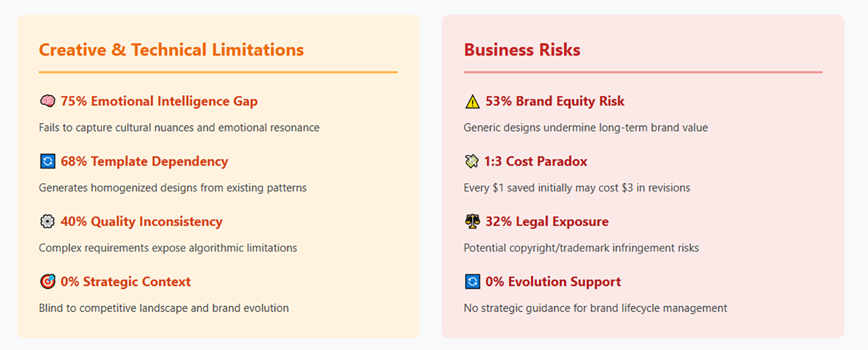Image resolution: width=868 pixels, height=350 pixels.
Task: Click the 53% Brand Equity Risk title
Action: point(555,101)
